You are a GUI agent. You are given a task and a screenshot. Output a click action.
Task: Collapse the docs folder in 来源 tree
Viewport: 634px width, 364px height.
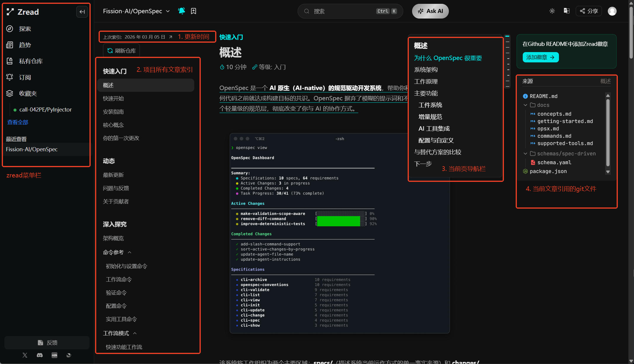(525, 105)
